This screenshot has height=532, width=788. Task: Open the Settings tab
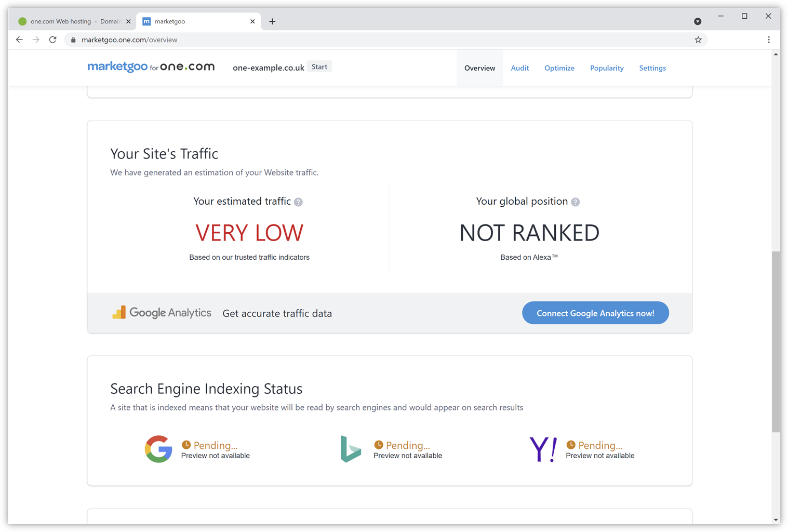(652, 68)
